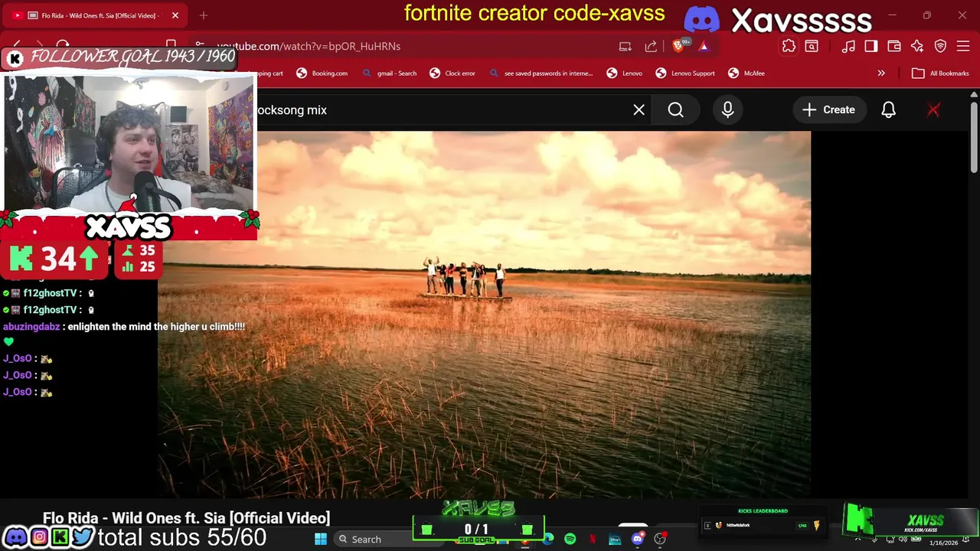This screenshot has width=980, height=551.
Task: Click the taskbar date 1/16/2026
Action: (x=943, y=543)
